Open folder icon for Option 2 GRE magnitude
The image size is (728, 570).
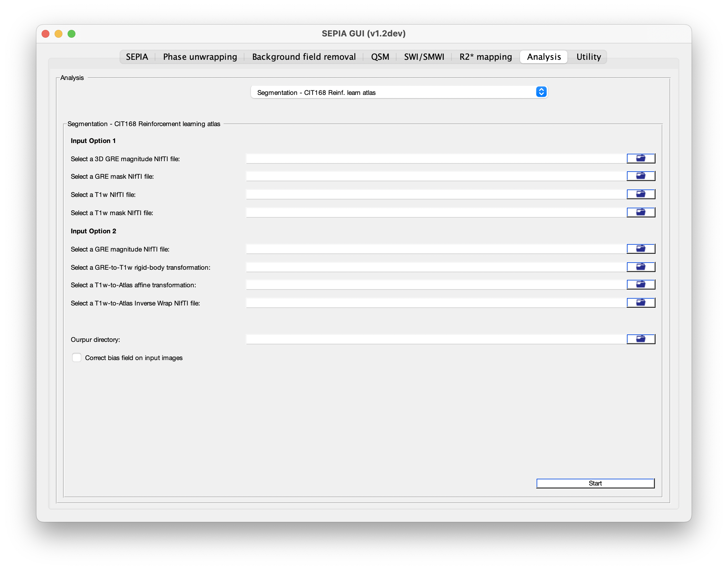coord(641,249)
